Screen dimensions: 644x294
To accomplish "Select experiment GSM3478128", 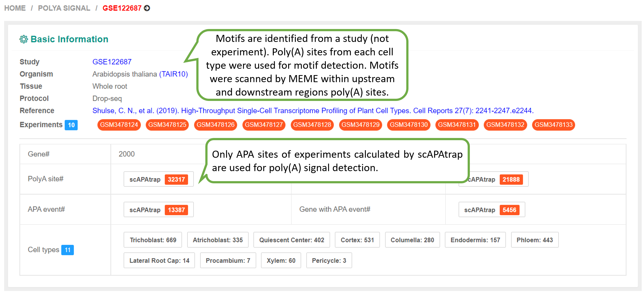I will click(x=312, y=125).
